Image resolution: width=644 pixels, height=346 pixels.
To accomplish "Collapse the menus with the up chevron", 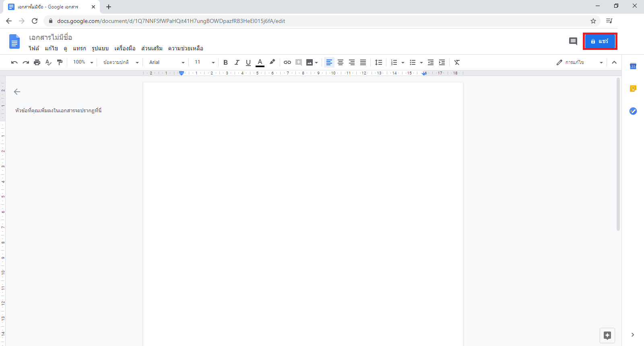I will (614, 62).
